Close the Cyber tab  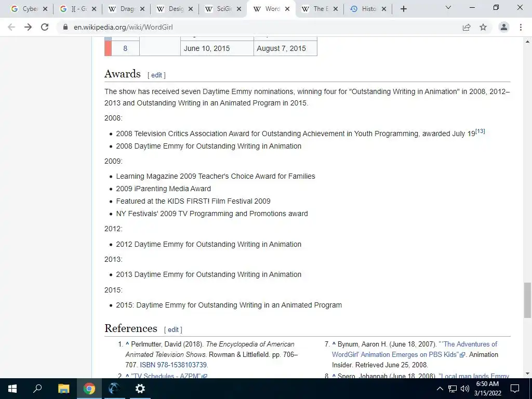click(45, 9)
